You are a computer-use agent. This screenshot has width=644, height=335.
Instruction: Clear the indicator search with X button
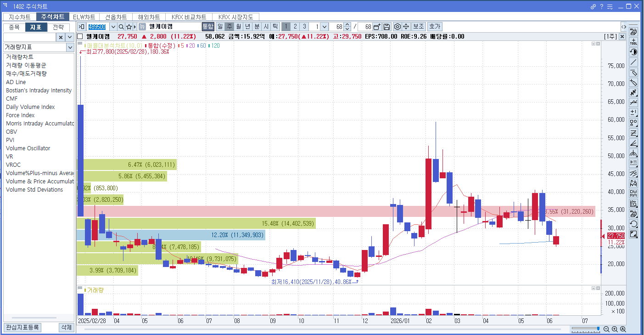61,37
